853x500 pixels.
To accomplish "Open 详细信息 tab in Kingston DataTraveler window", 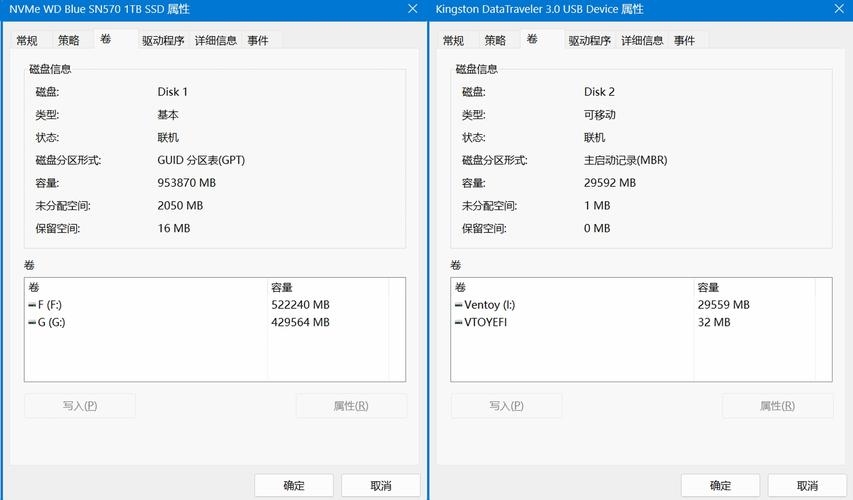I will [x=642, y=40].
